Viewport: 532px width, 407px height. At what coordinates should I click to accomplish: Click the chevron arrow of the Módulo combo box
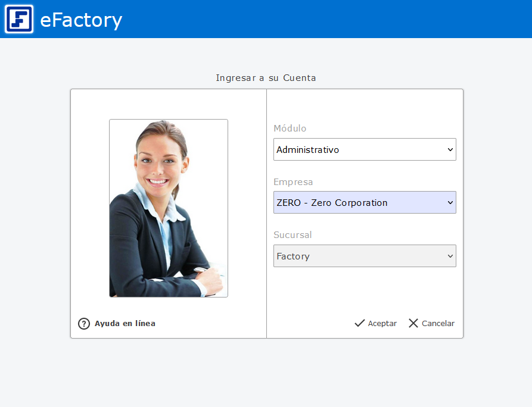450,150
